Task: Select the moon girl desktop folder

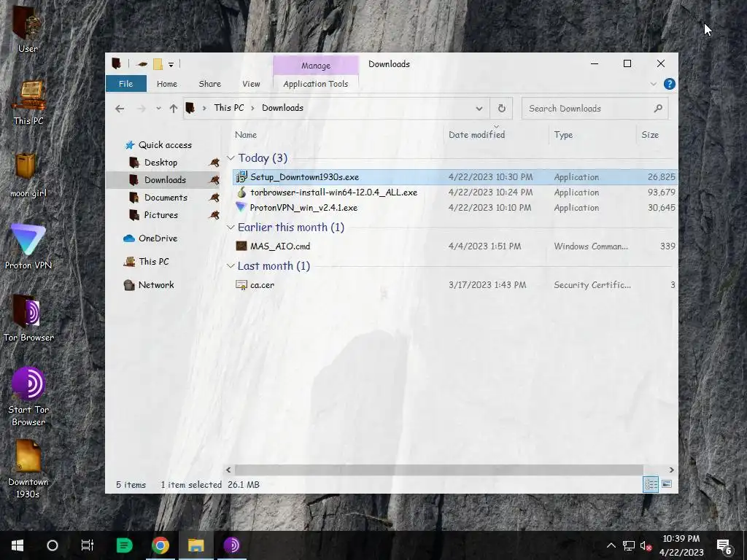Action: 28,175
